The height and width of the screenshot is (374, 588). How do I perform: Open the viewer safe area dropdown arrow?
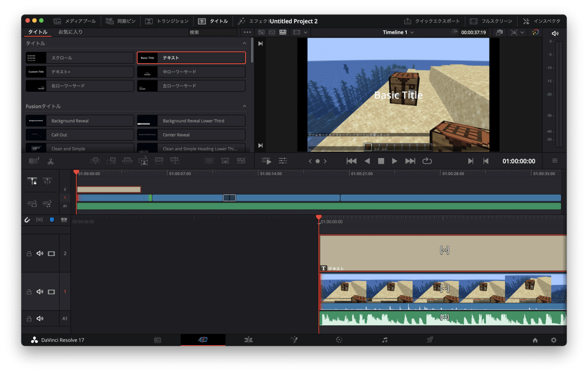pyautogui.click(x=306, y=32)
